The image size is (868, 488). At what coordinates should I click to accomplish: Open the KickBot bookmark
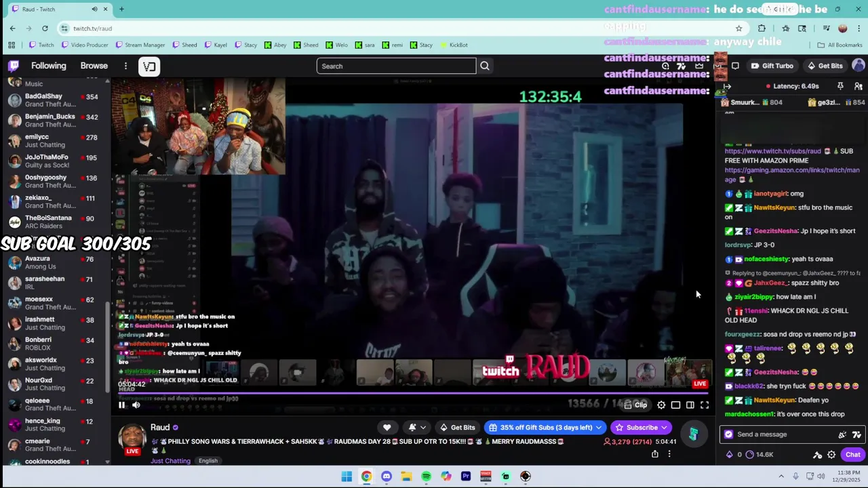pos(454,45)
